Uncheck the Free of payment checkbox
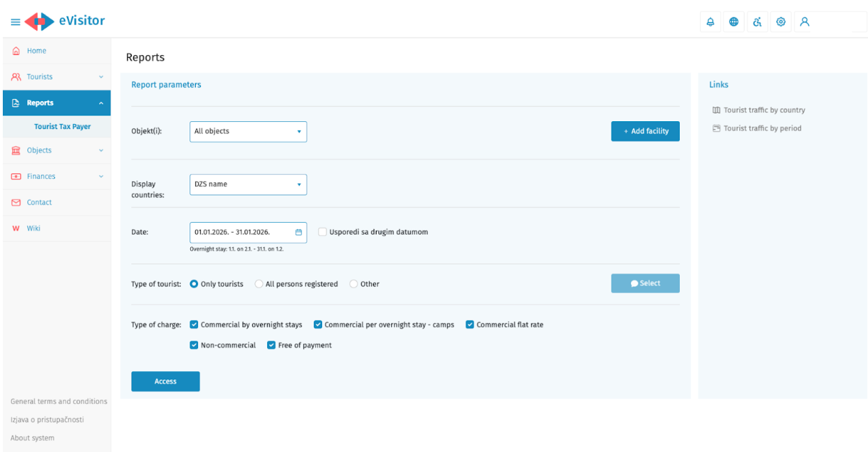 point(271,345)
